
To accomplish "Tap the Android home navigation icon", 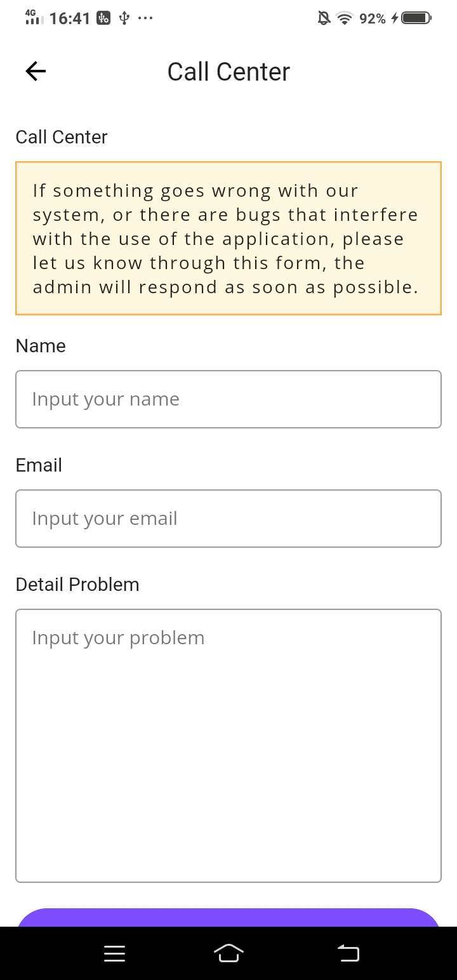I will point(228,953).
